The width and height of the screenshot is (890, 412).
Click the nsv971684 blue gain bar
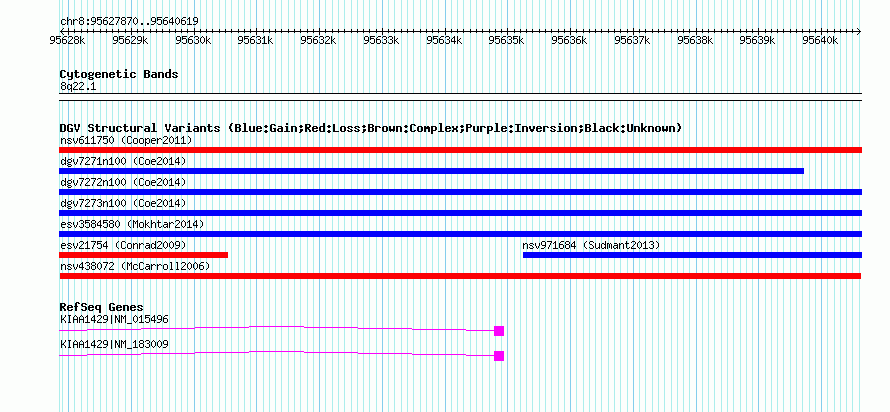692,255
